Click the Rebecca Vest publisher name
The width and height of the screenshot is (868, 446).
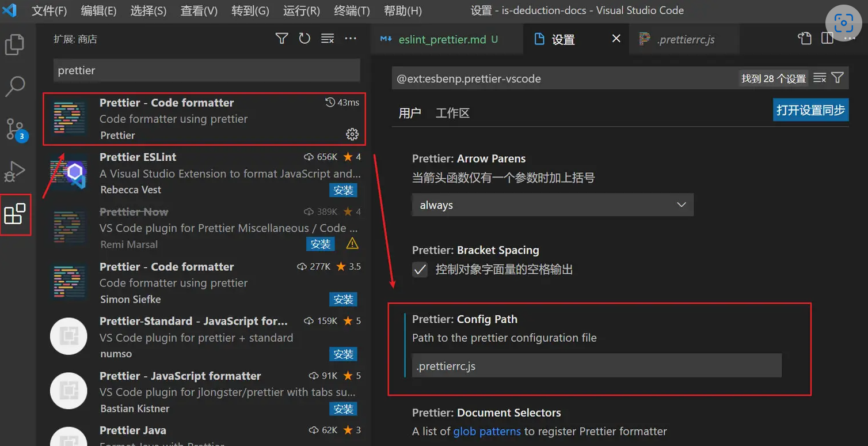(131, 190)
